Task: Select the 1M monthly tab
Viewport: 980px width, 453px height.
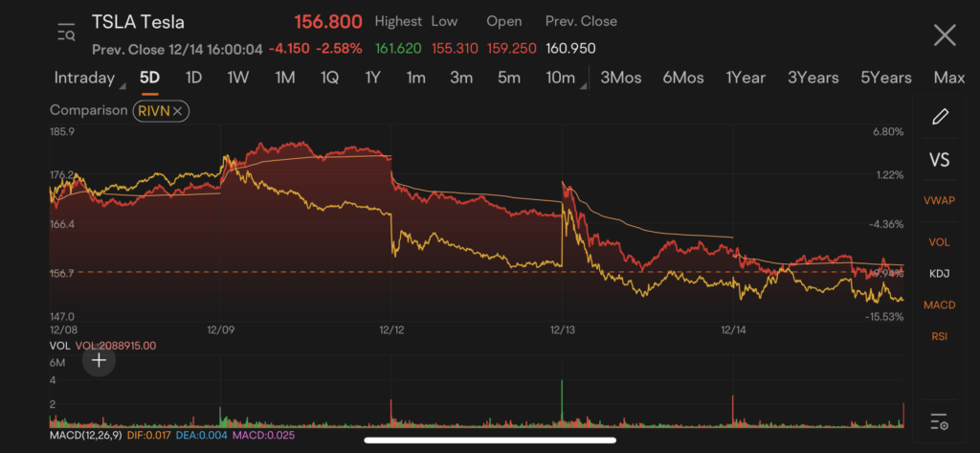Action: (285, 78)
